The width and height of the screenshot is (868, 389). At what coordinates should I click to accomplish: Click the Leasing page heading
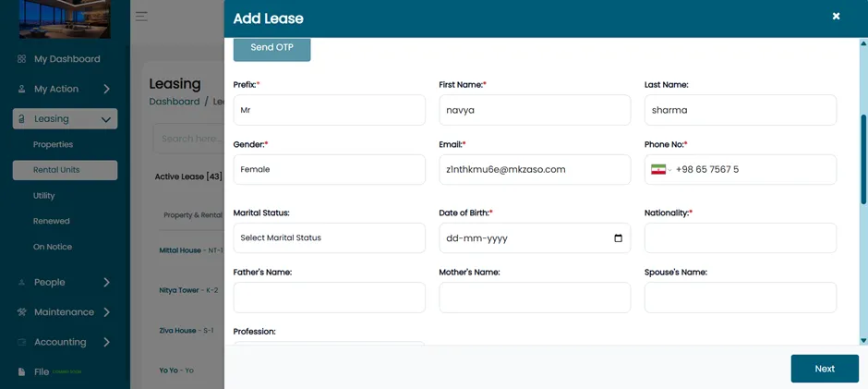tap(175, 84)
